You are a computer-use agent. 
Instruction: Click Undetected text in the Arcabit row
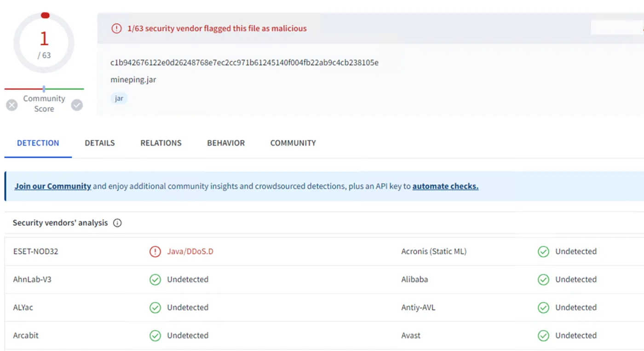point(188,336)
